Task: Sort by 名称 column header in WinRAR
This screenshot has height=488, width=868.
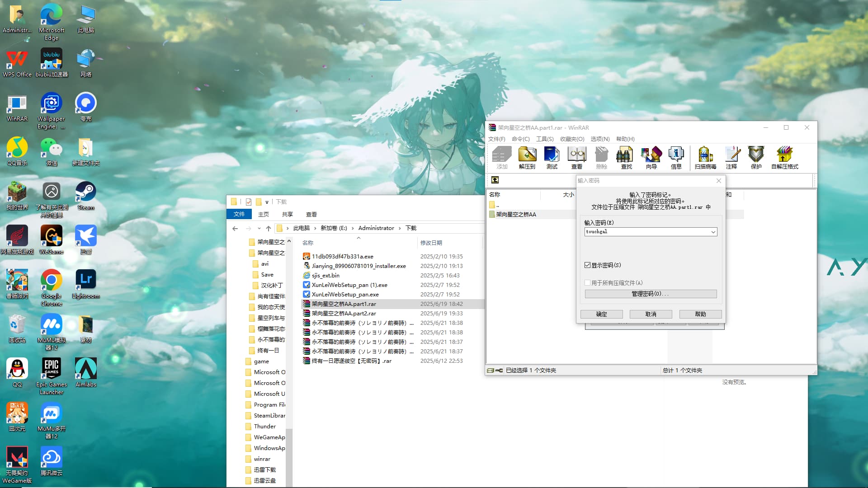Action: tap(495, 194)
